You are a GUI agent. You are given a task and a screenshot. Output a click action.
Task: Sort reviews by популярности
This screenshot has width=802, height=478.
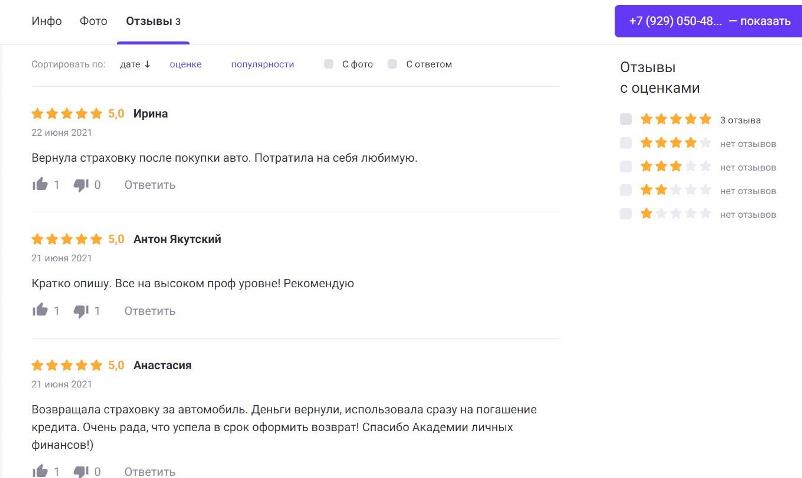[x=262, y=64]
